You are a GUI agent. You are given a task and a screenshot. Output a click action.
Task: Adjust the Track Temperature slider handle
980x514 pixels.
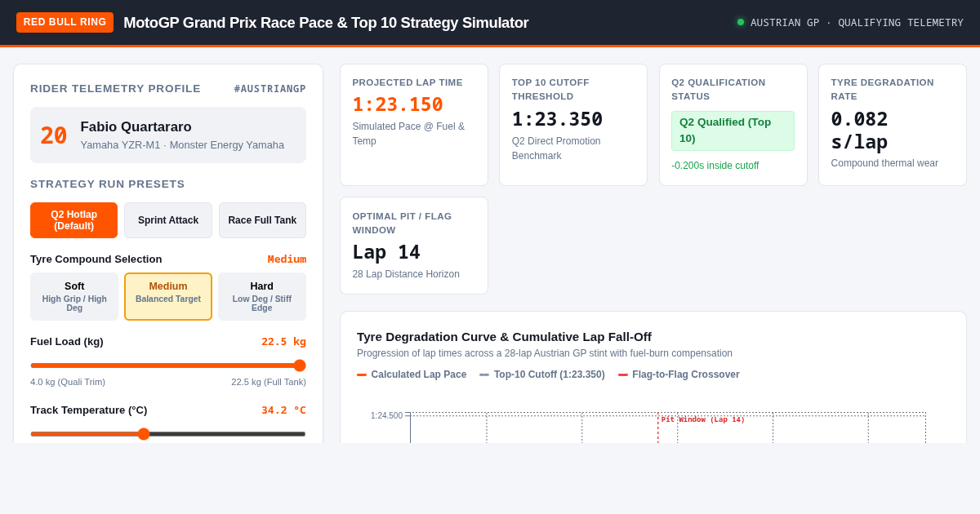(144, 434)
